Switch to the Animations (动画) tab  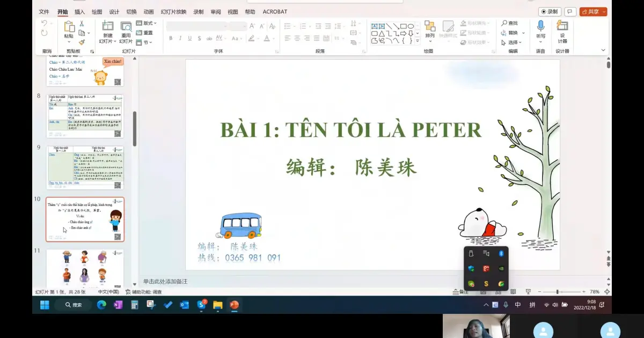tap(149, 12)
